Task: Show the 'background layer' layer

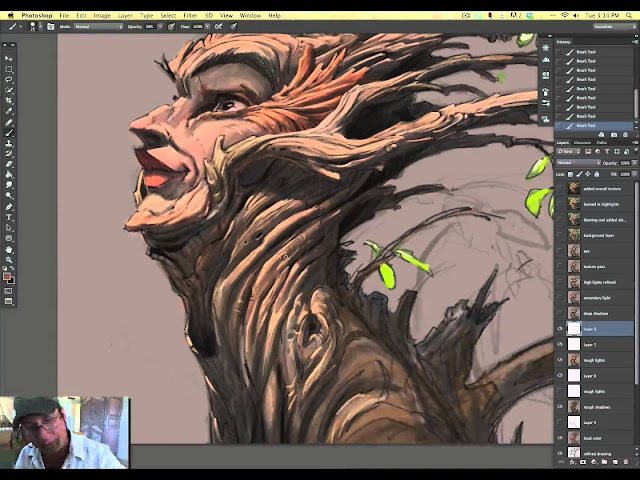Action: pos(560,236)
